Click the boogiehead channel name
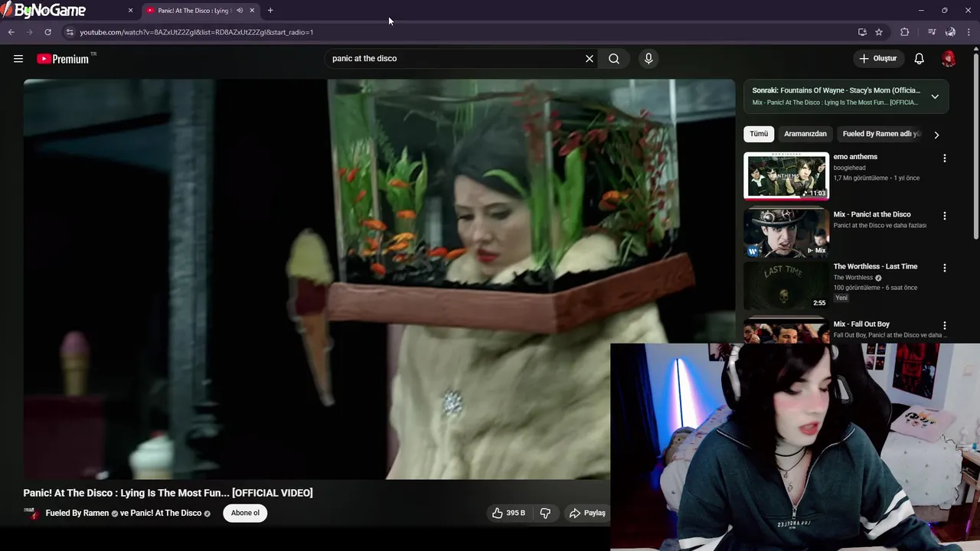980x551 pixels. pos(849,168)
